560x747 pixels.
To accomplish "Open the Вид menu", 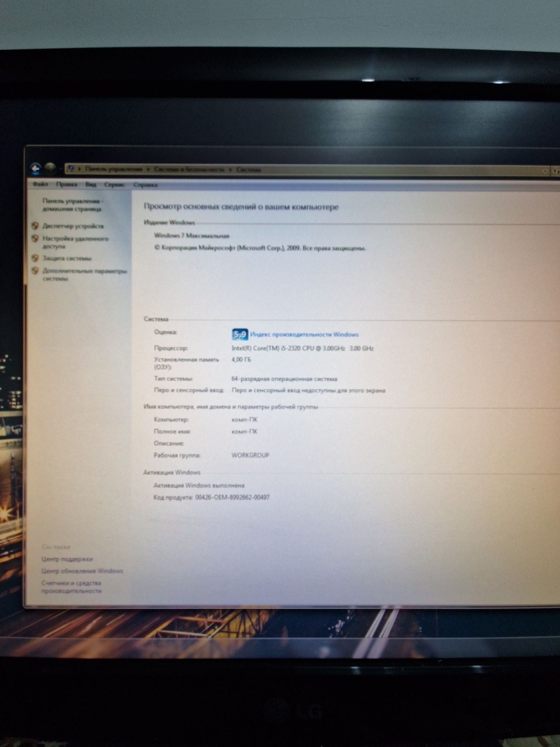I will tap(91, 185).
